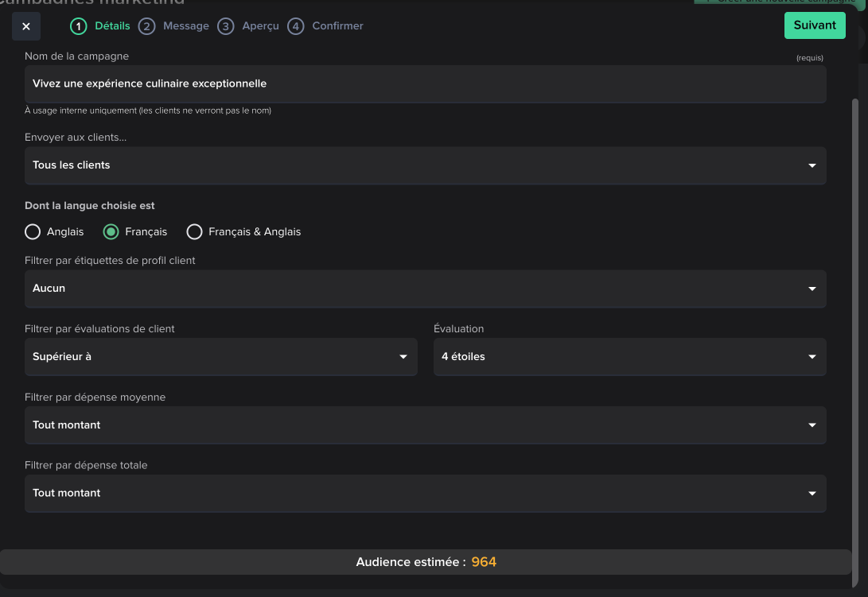Expand the étiquettes de profil client dropdown
The width and height of the screenshot is (868, 597).
point(425,289)
